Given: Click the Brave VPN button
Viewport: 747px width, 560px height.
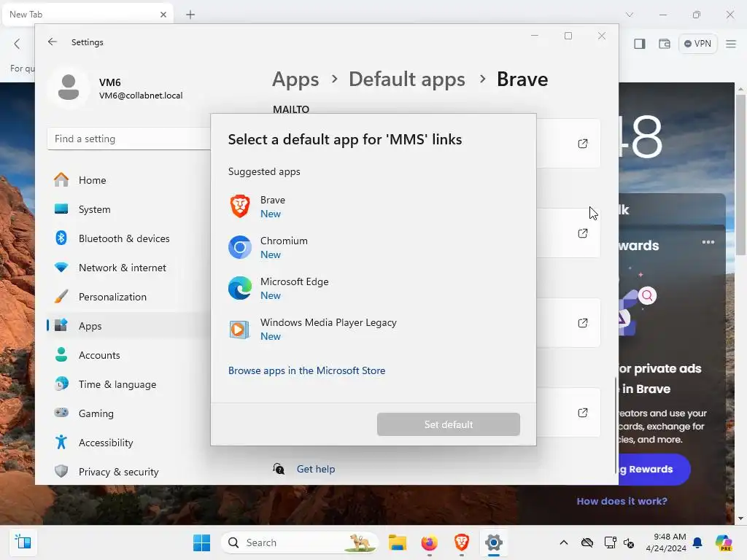Looking at the screenshot, I should tap(698, 44).
